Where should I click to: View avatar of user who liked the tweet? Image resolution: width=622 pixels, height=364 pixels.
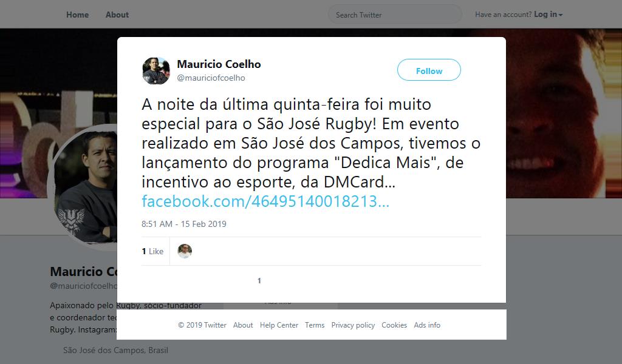[185, 251]
